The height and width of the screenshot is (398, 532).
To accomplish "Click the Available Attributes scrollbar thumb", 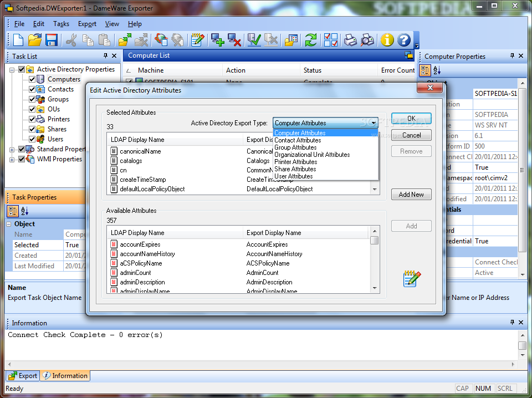I will (x=375, y=240).
